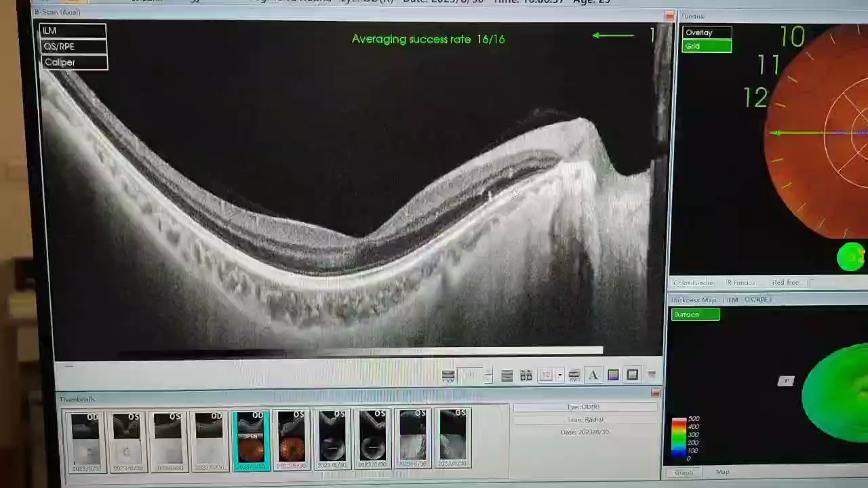
Task: Select the third thumbnail labeled OS
Action: pyautogui.click(x=168, y=441)
